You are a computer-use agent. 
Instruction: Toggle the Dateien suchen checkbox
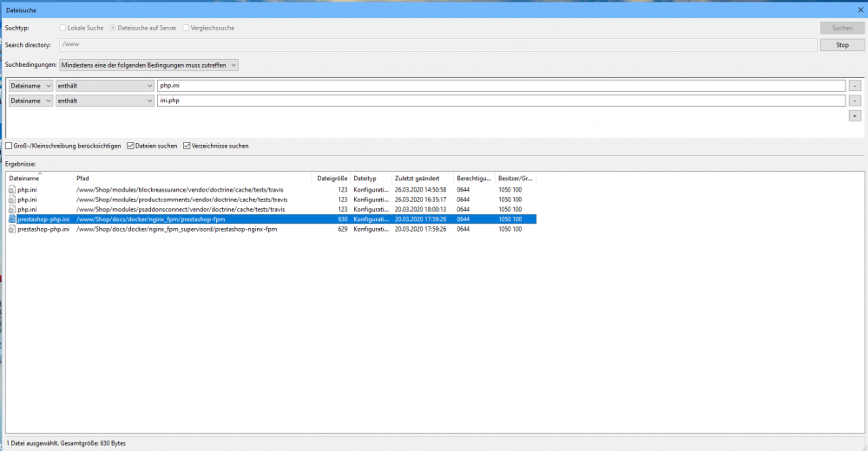click(131, 146)
